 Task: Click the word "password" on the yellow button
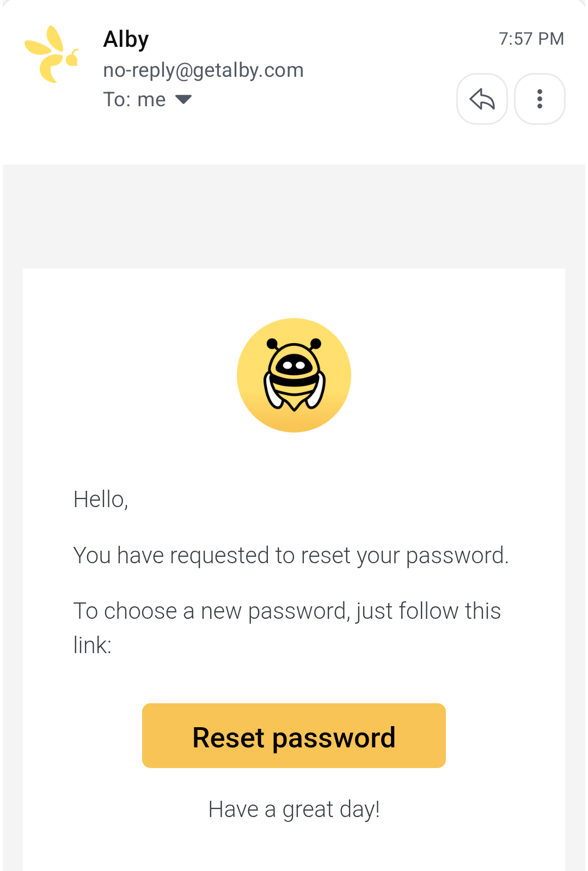tap(333, 738)
